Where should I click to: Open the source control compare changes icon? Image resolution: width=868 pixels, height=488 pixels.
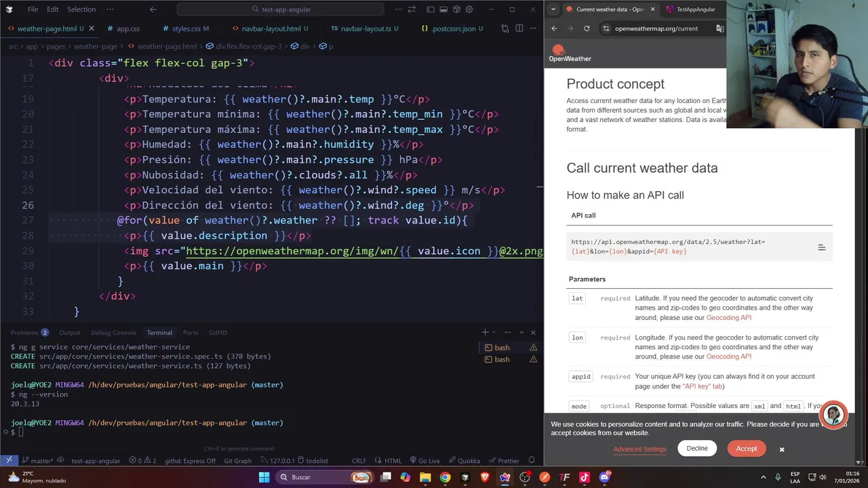[505, 28]
